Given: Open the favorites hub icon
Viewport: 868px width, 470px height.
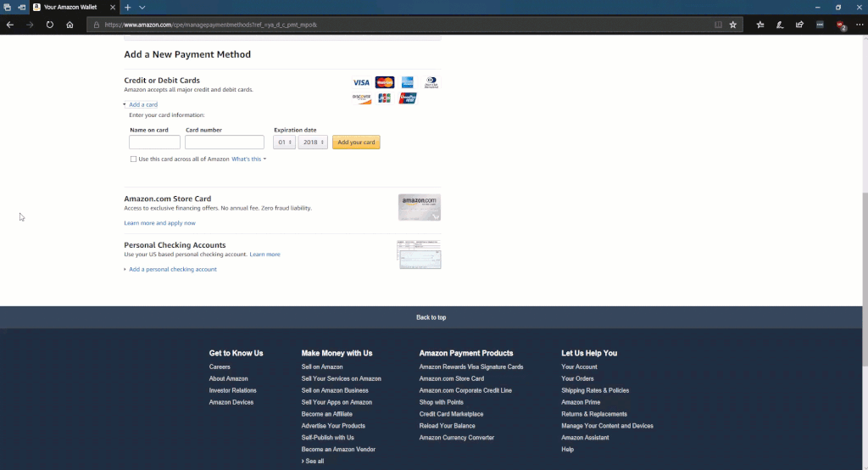Looking at the screenshot, I should click(x=760, y=25).
